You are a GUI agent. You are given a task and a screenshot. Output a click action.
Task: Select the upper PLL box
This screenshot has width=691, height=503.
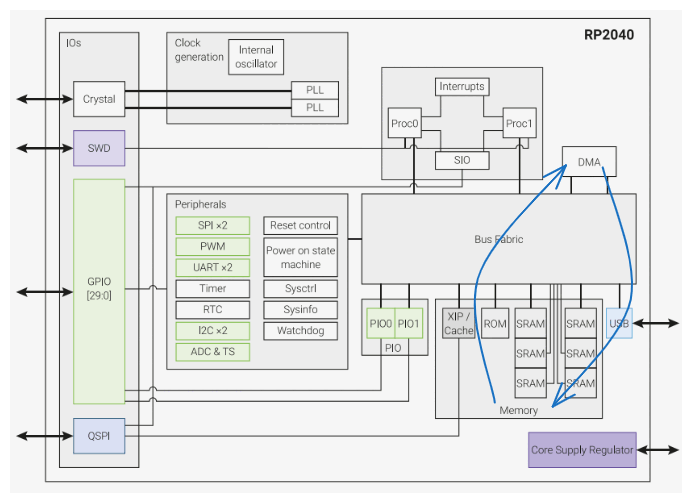[315, 90]
